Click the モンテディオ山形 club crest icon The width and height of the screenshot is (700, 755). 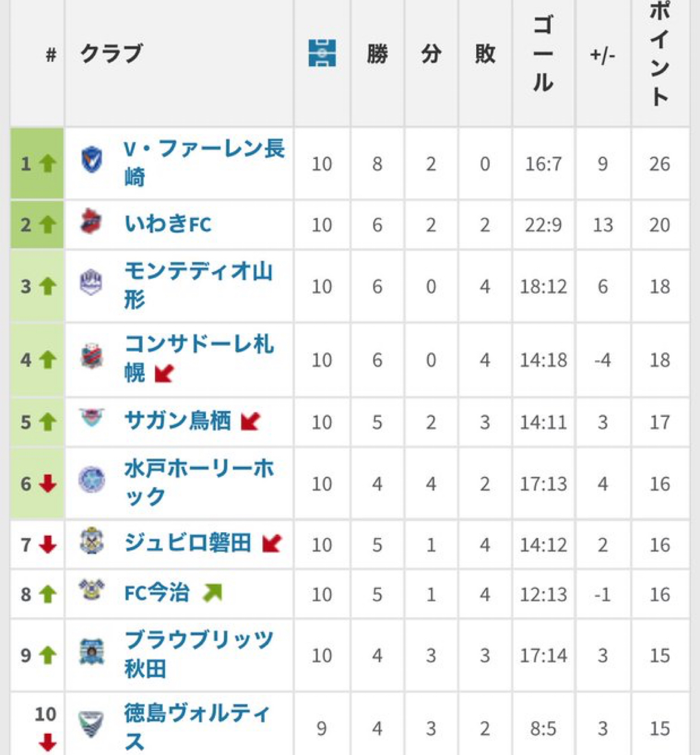(91, 283)
